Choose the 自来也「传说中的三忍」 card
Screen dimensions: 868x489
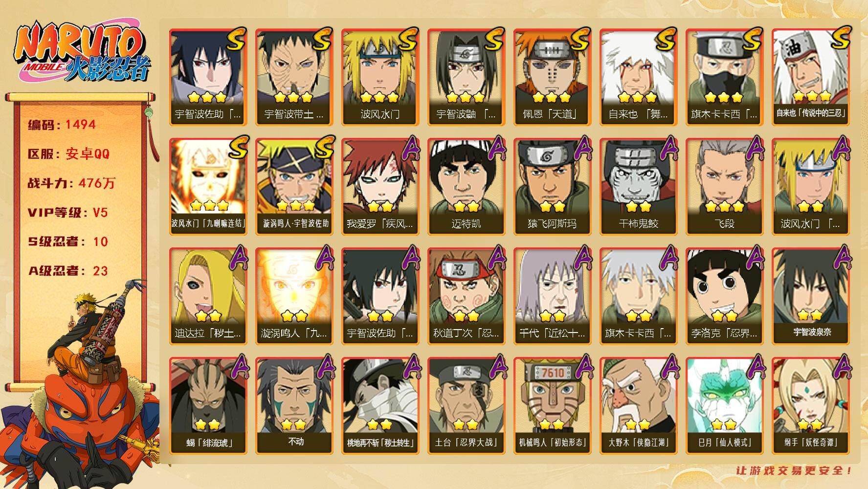(x=810, y=77)
